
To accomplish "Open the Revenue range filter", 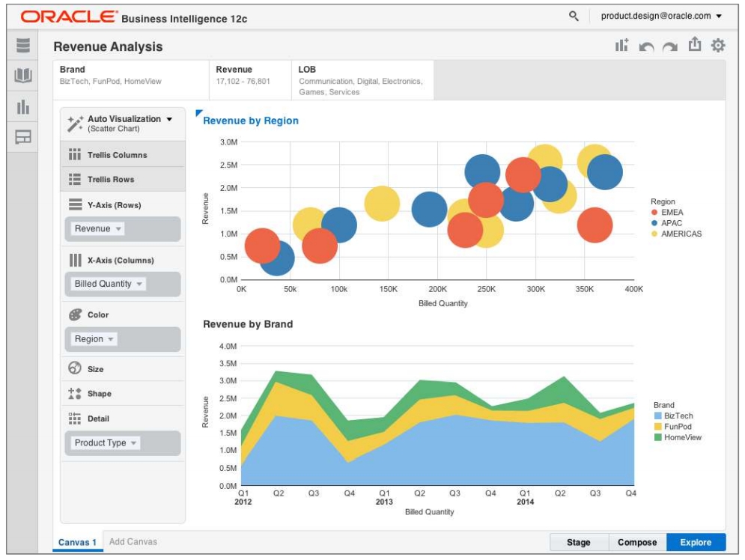I will (250, 80).
